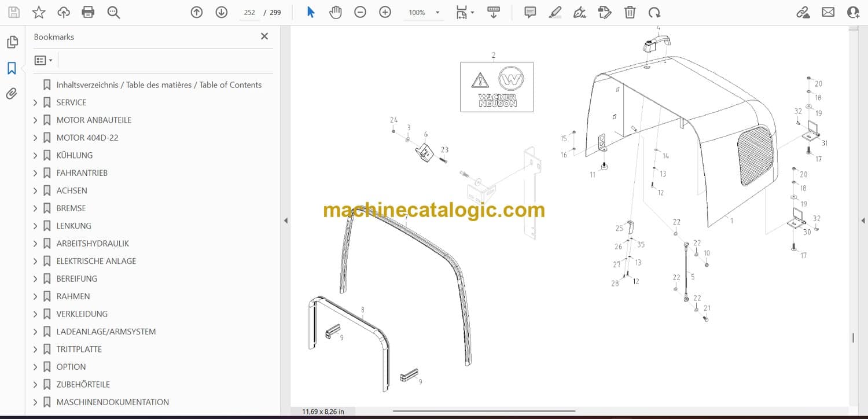
Task: Open the OPTION bookmark
Action: pos(71,367)
